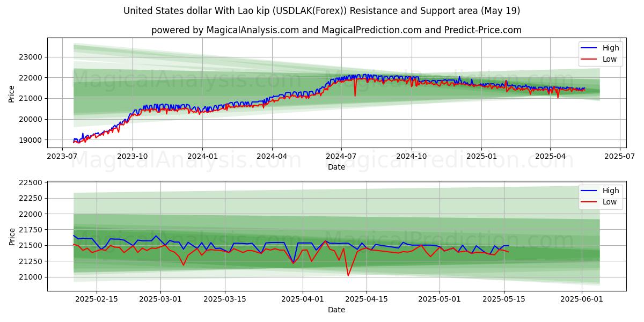
Task: Click the bottom chart's x-axis label '2025-02-15'
Action: 97,301
